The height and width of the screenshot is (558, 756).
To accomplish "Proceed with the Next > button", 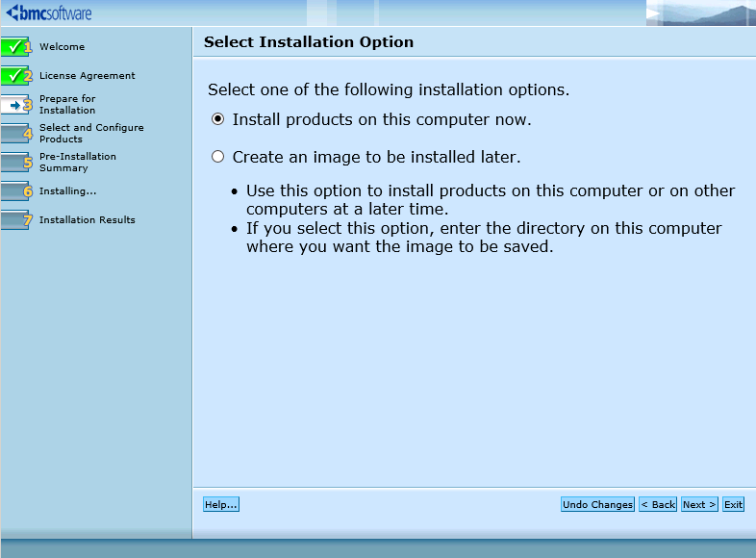I will tap(699, 504).
